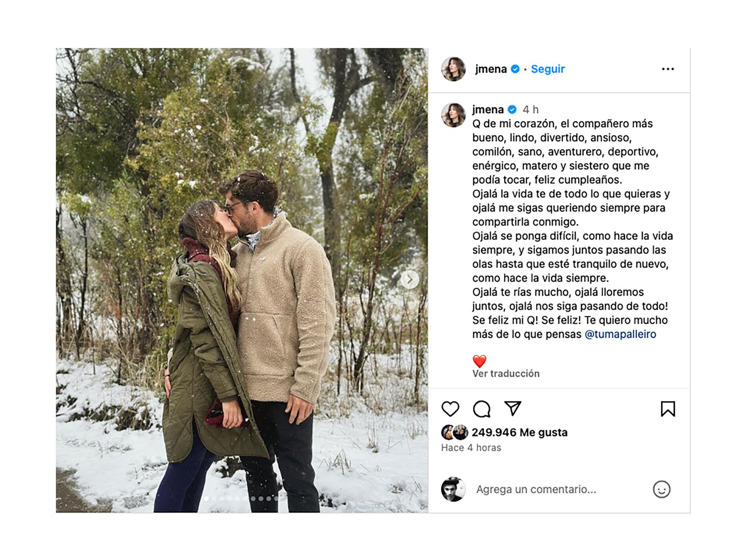
Task: Open jmena profile picture in header
Action: click(x=454, y=69)
